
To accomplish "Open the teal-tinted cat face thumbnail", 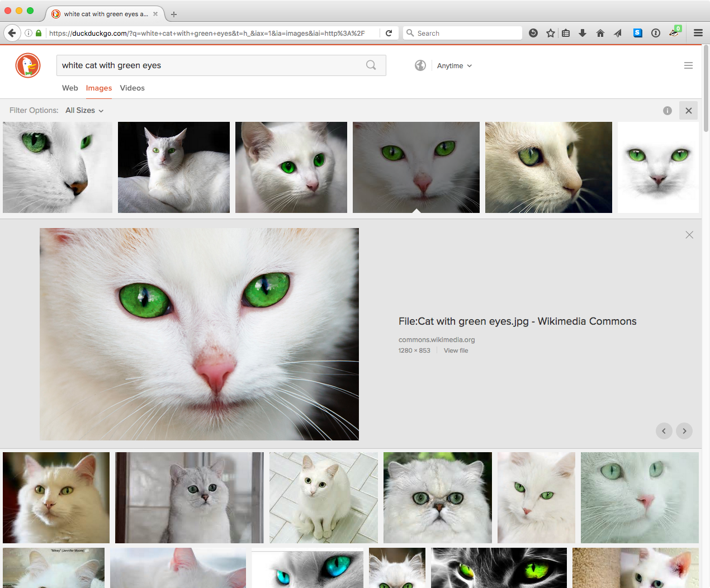I will click(640, 497).
